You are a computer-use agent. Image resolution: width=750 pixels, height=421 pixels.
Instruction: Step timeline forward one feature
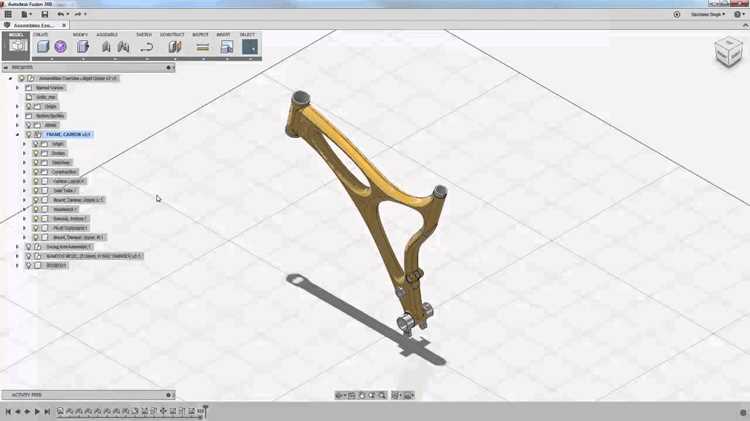[x=37, y=411]
